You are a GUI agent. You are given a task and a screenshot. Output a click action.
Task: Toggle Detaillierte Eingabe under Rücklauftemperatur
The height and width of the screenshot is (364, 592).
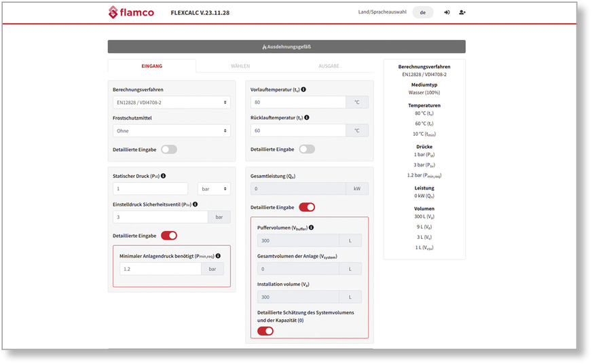coord(307,149)
